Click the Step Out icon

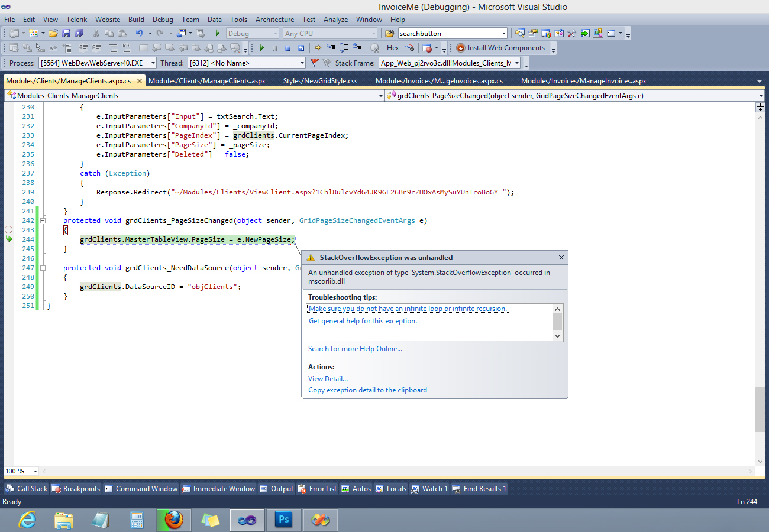pos(357,48)
